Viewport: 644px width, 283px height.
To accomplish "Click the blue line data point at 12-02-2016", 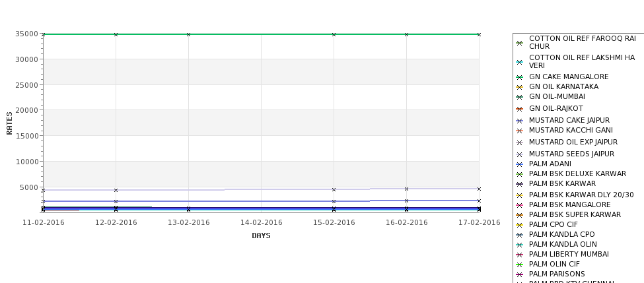I will (x=116, y=201).
